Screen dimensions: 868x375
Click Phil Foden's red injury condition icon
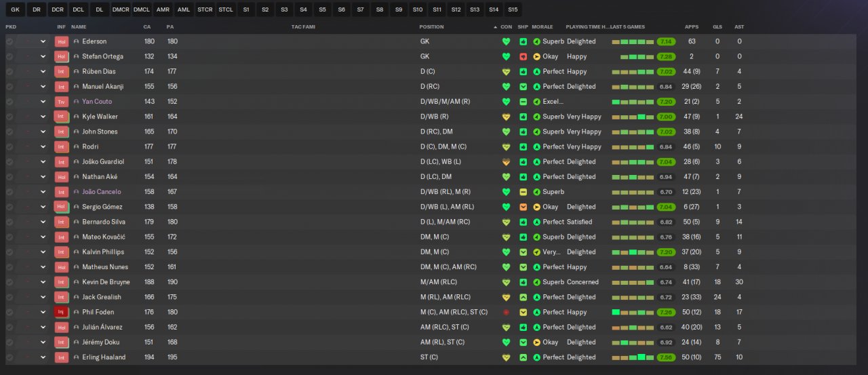pos(506,313)
